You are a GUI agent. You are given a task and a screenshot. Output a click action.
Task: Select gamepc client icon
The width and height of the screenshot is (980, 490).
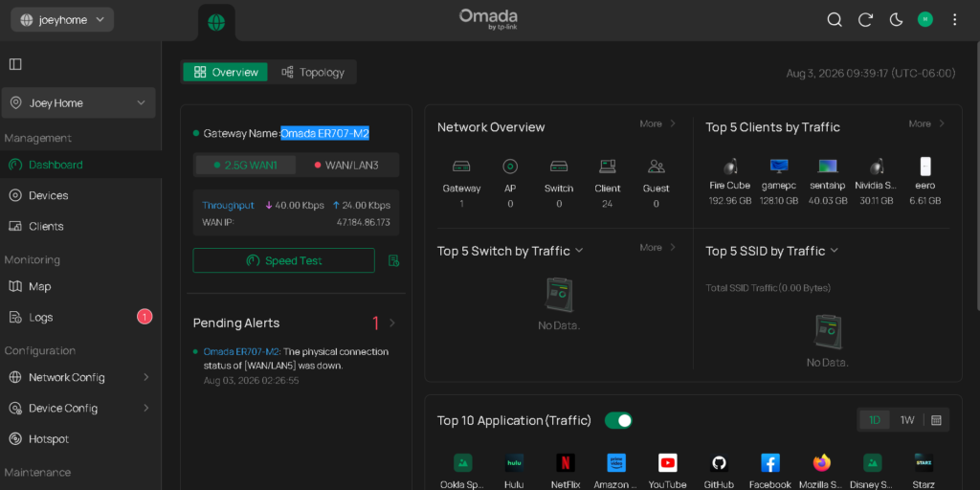tap(779, 167)
